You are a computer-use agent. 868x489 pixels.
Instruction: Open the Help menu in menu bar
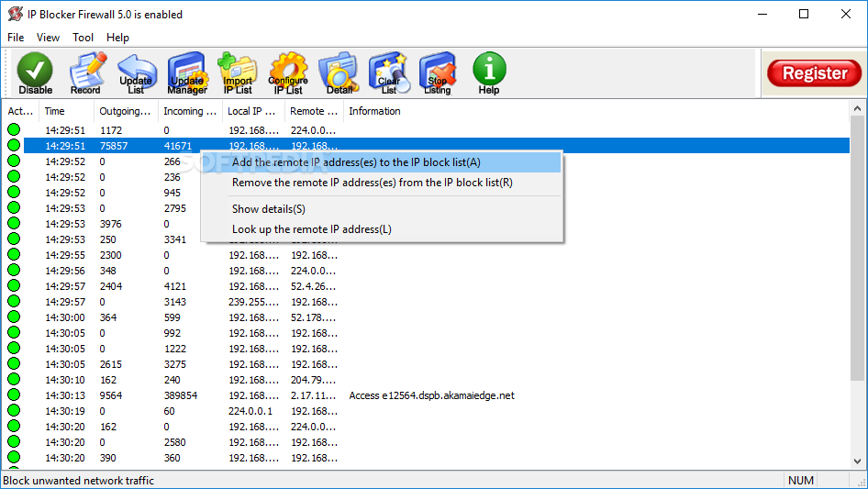[118, 38]
